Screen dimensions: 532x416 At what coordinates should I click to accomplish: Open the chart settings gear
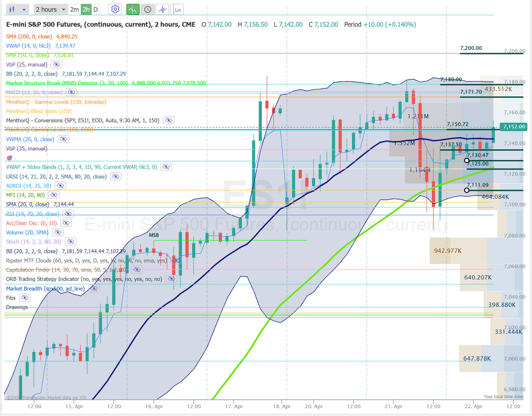pyautogui.click(x=115, y=9)
